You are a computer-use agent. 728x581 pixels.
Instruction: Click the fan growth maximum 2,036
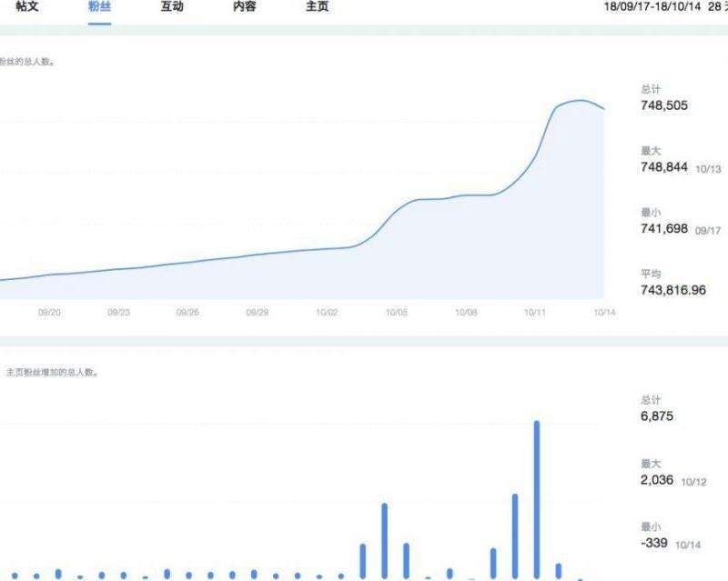coord(656,480)
